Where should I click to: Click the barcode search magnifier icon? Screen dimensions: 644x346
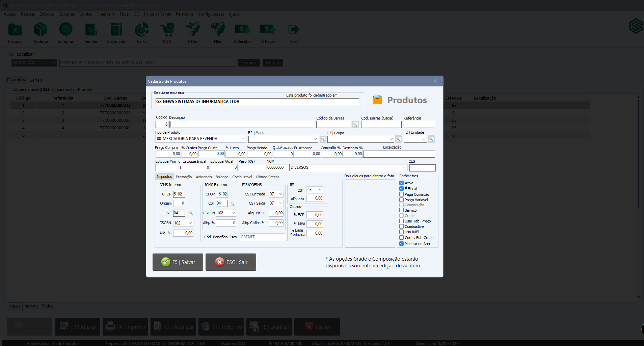355,125
